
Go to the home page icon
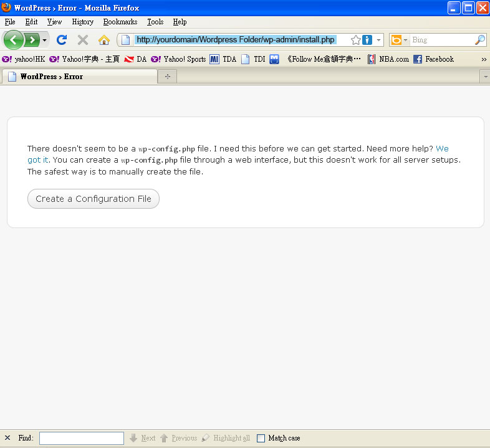pyautogui.click(x=103, y=40)
